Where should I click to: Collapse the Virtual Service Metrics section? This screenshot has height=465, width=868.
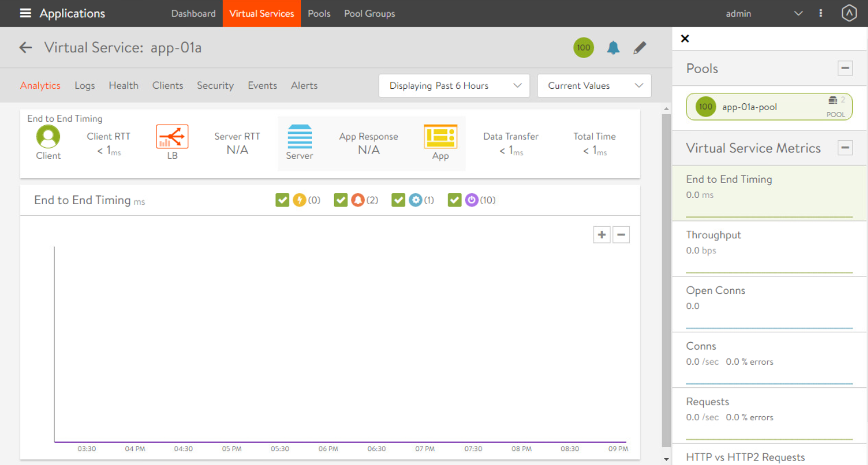click(845, 148)
